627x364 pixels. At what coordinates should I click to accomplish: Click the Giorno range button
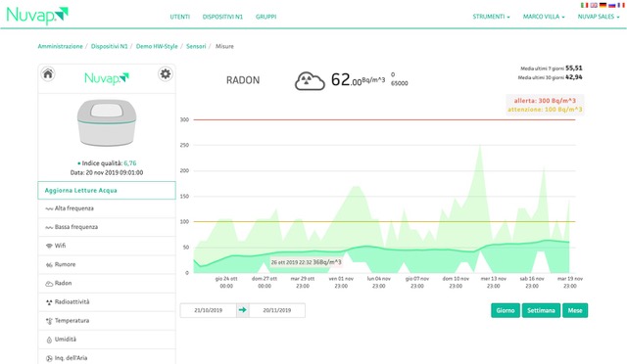pyautogui.click(x=506, y=310)
